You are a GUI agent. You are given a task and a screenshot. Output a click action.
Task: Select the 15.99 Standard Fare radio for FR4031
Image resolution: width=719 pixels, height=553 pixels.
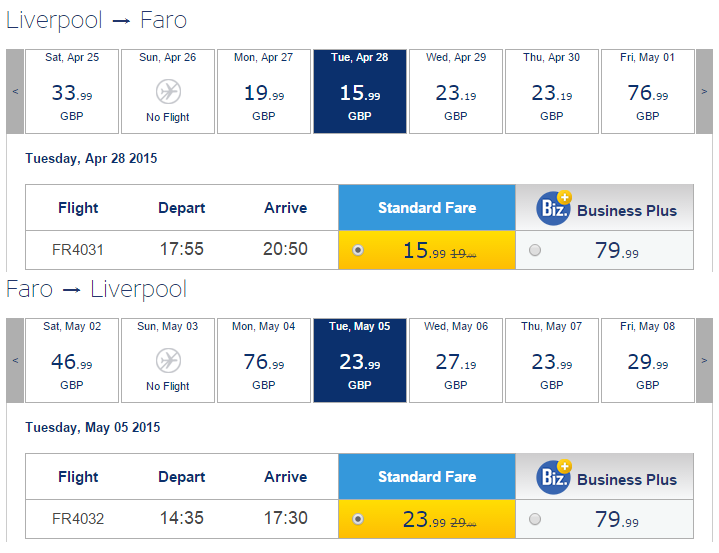[x=358, y=250]
